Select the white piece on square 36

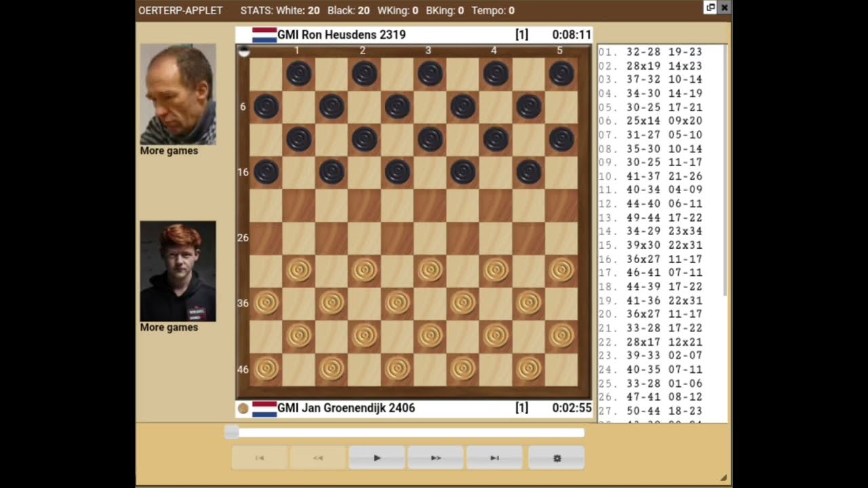(266, 303)
